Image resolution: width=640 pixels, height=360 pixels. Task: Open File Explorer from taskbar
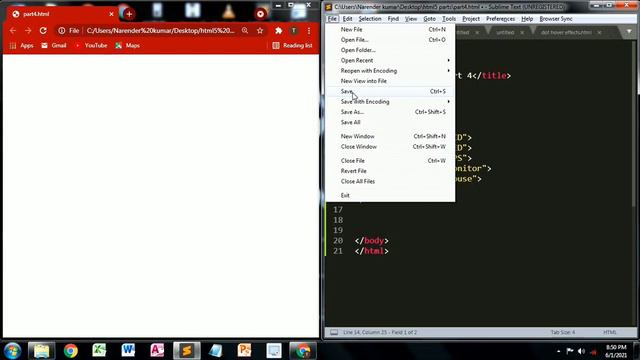click(41, 351)
